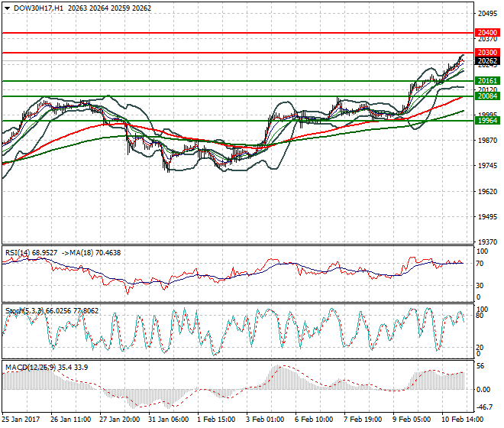
Task: Click the 3 Feb 01:00 time axis label
Action: [x=265, y=420]
